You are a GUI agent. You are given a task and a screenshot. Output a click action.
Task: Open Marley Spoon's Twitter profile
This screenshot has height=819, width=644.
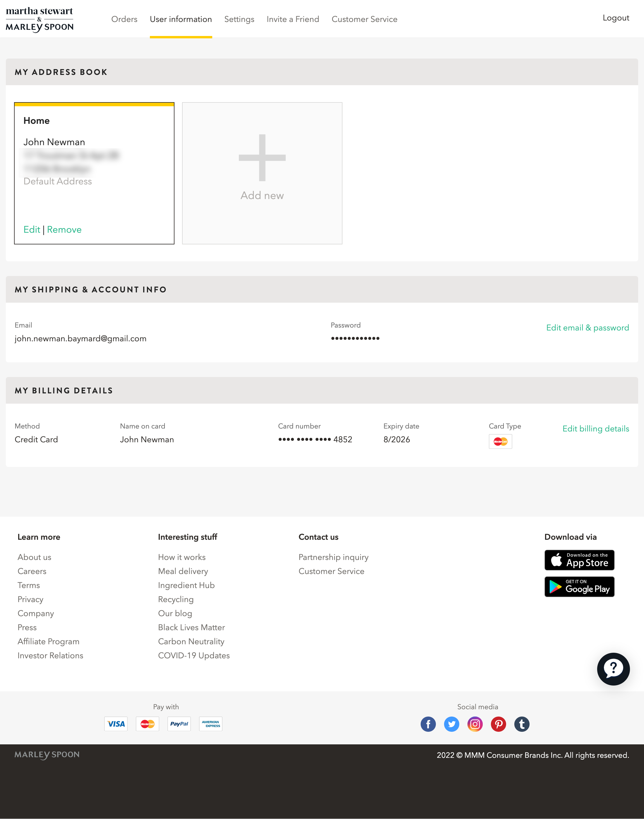click(451, 724)
